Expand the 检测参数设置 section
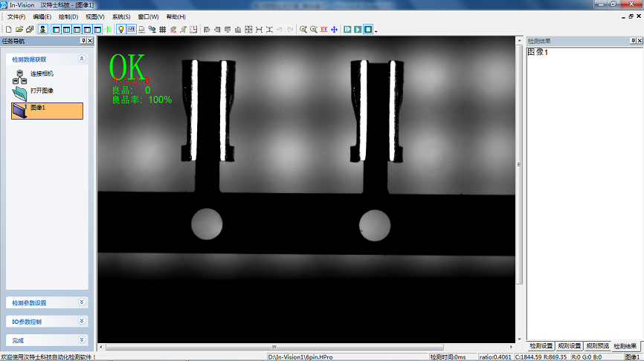 coord(82,302)
